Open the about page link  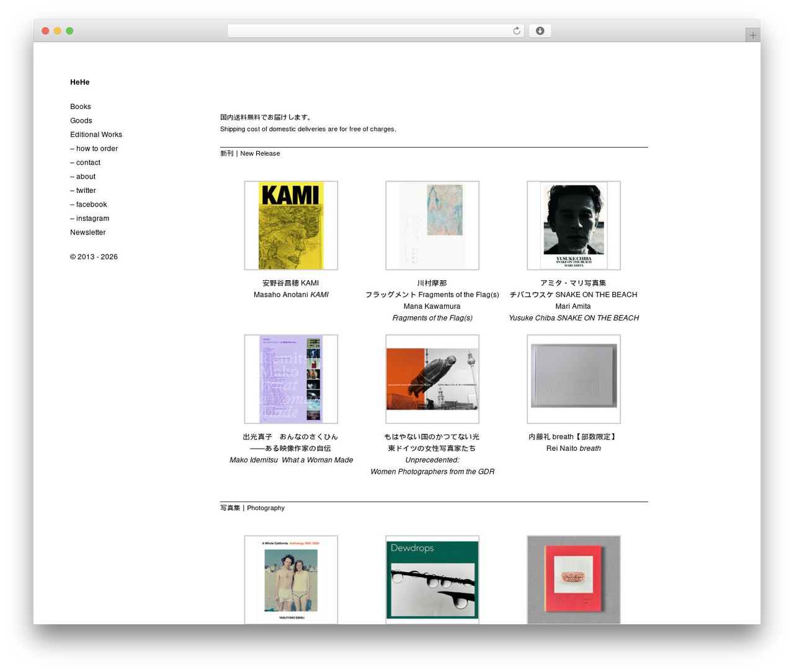[83, 177]
